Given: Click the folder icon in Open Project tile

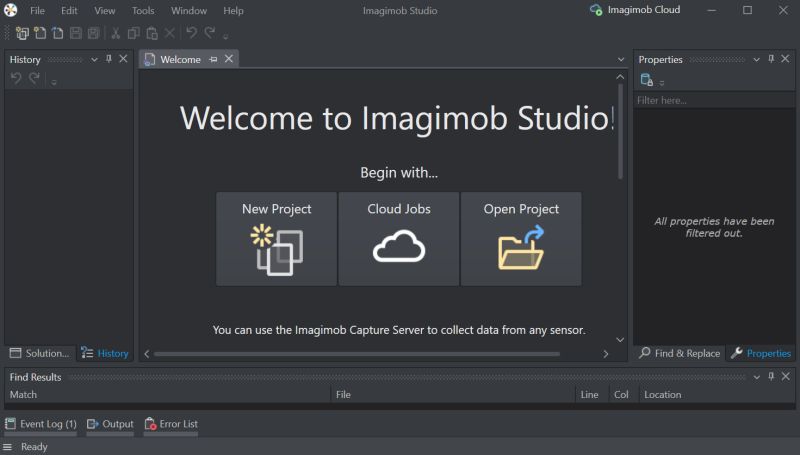Looking at the screenshot, I should pyautogui.click(x=521, y=248).
